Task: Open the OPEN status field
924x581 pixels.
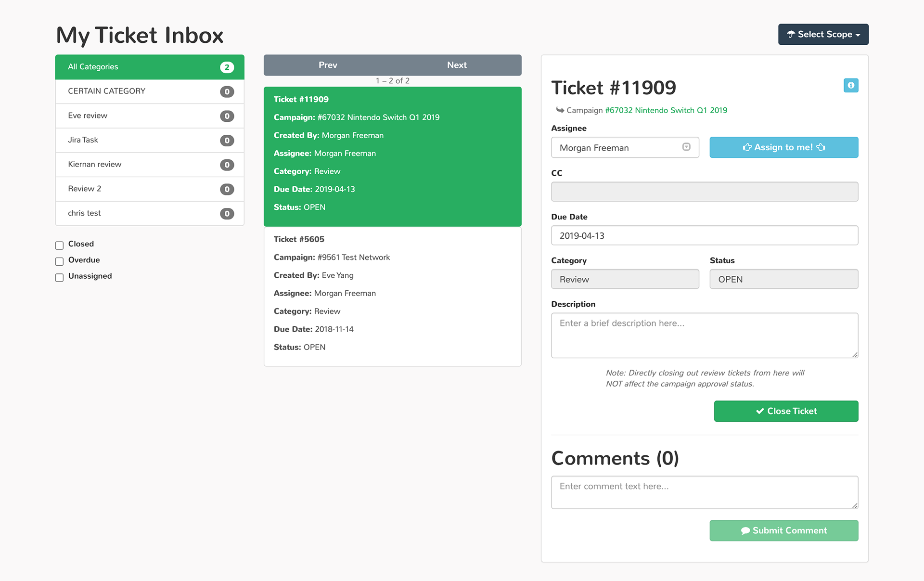Action: point(783,279)
